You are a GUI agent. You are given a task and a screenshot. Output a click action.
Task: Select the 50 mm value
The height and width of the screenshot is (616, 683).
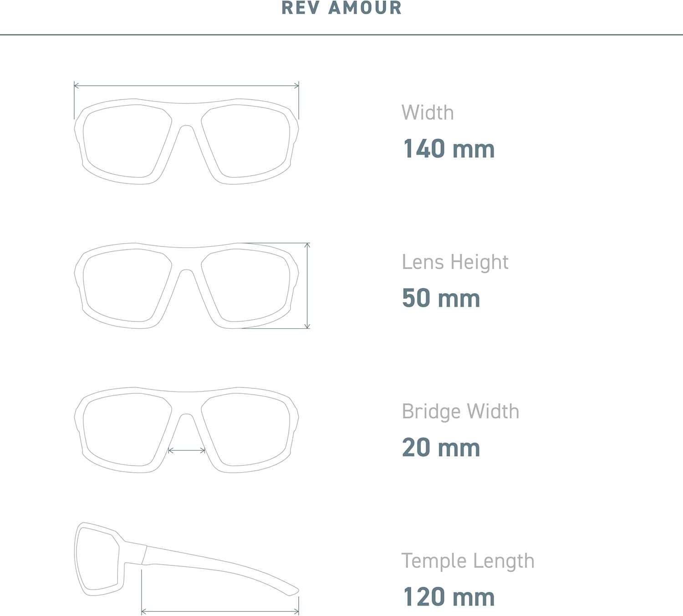click(441, 298)
